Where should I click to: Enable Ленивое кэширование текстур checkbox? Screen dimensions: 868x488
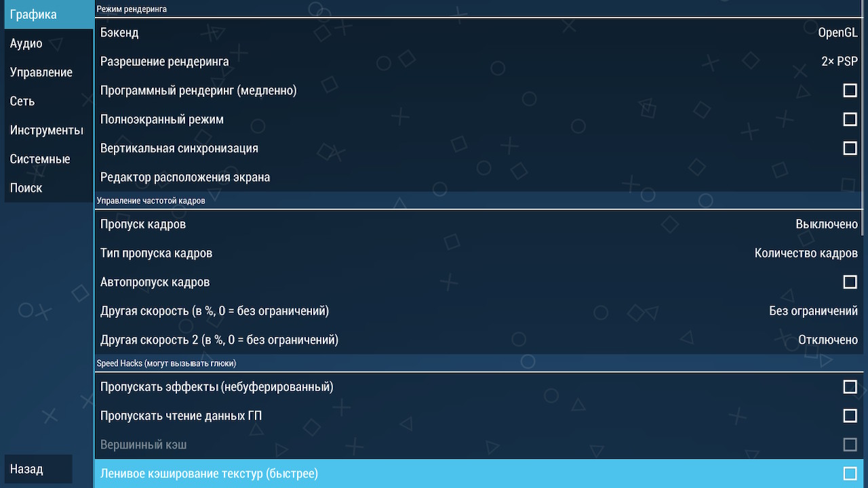(x=850, y=474)
